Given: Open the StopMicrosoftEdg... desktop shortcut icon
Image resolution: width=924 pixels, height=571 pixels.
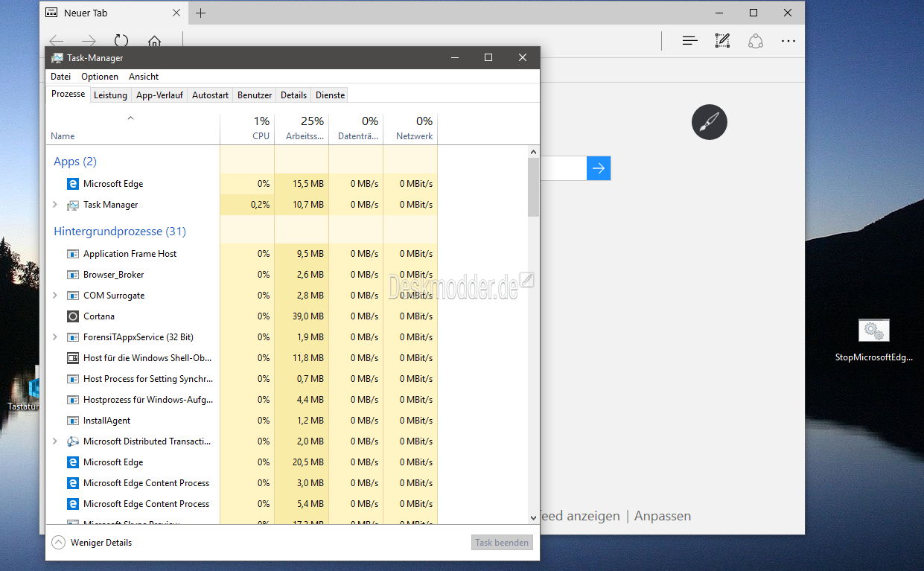Looking at the screenshot, I should (874, 331).
